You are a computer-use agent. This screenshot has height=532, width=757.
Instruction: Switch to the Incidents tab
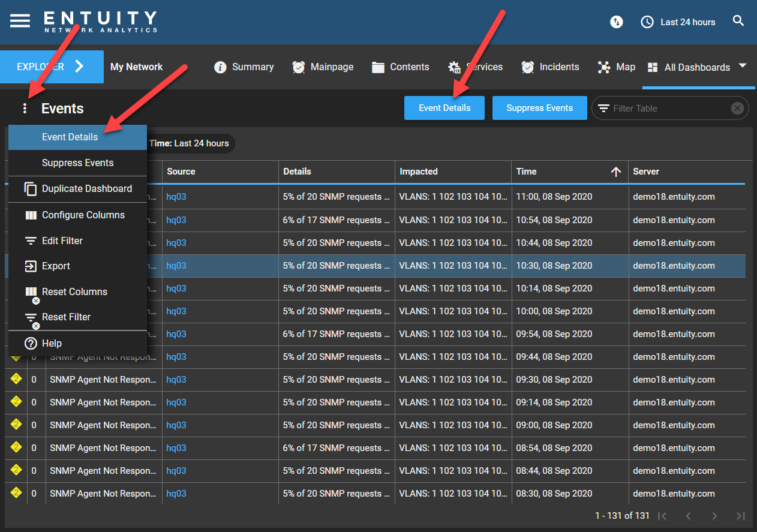[x=550, y=67]
